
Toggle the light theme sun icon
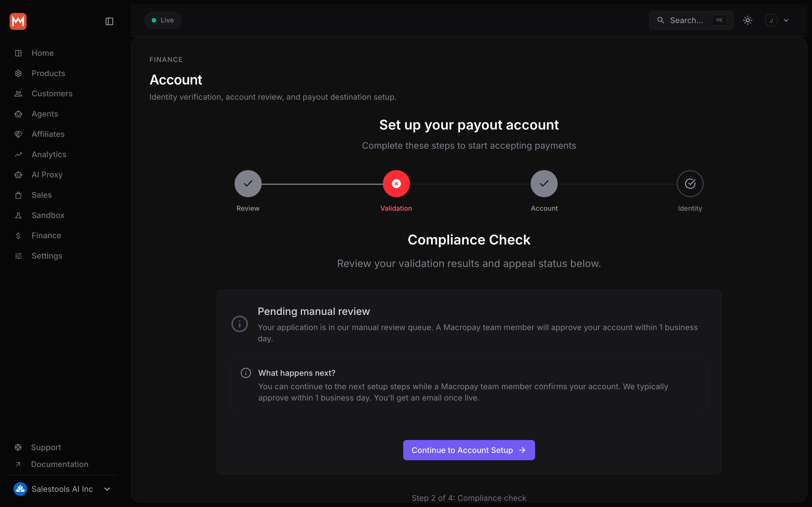pos(748,21)
